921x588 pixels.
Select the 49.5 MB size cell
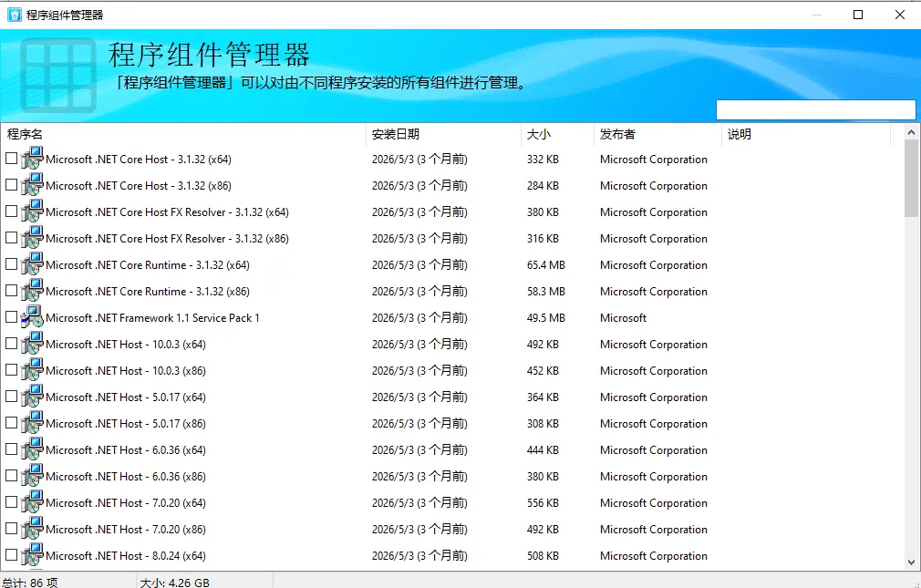pyautogui.click(x=545, y=318)
